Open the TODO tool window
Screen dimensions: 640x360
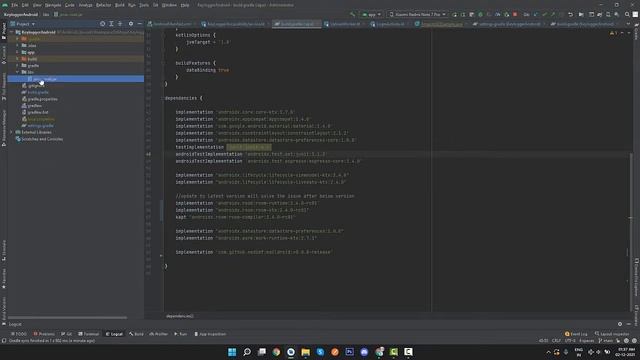[x=19, y=334]
